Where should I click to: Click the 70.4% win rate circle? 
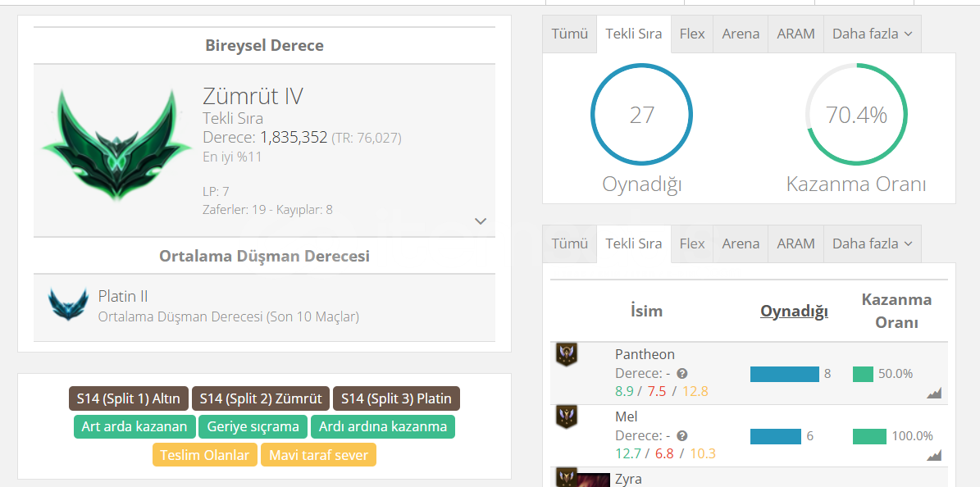(x=856, y=115)
